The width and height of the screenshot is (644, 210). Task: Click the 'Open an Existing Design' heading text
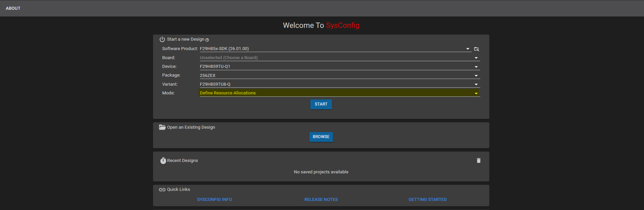[191, 127]
